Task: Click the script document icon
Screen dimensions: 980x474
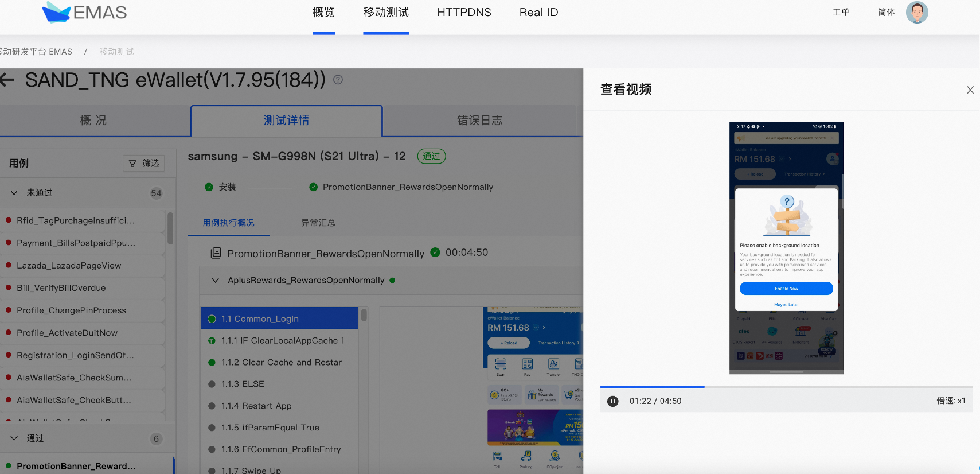Action: pyautogui.click(x=216, y=253)
